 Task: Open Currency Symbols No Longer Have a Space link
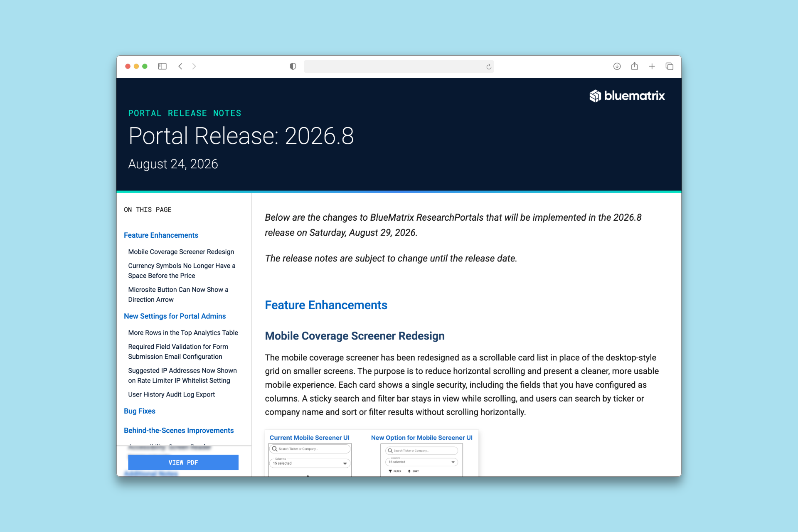click(x=182, y=271)
